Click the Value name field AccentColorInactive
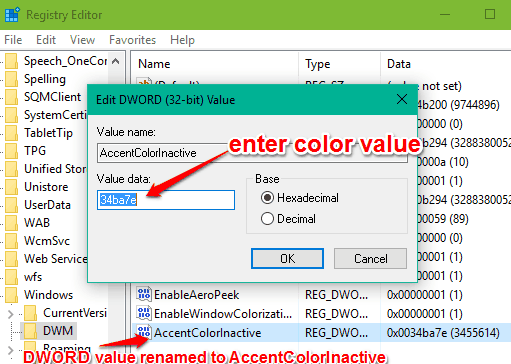The height and width of the screenshot is (364, 511). click(252, 153)
